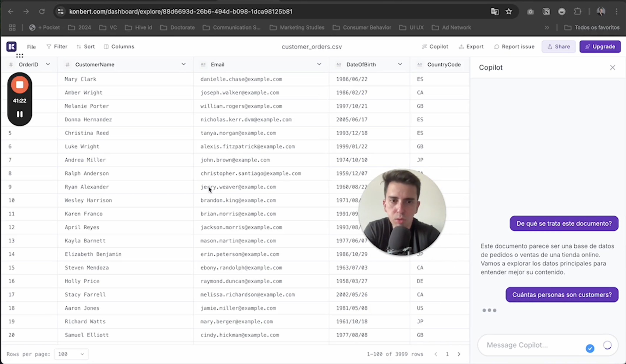The image size is (626, 364).
Task: Select the alexis.fitzpatrick@example.com cell
Action: (x=261, y=146)
